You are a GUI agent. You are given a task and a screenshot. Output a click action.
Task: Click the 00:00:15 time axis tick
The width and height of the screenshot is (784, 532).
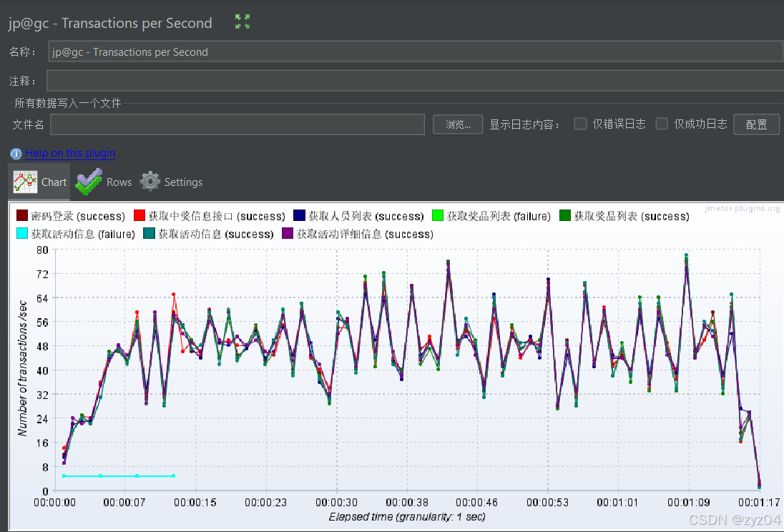(195, 502)
